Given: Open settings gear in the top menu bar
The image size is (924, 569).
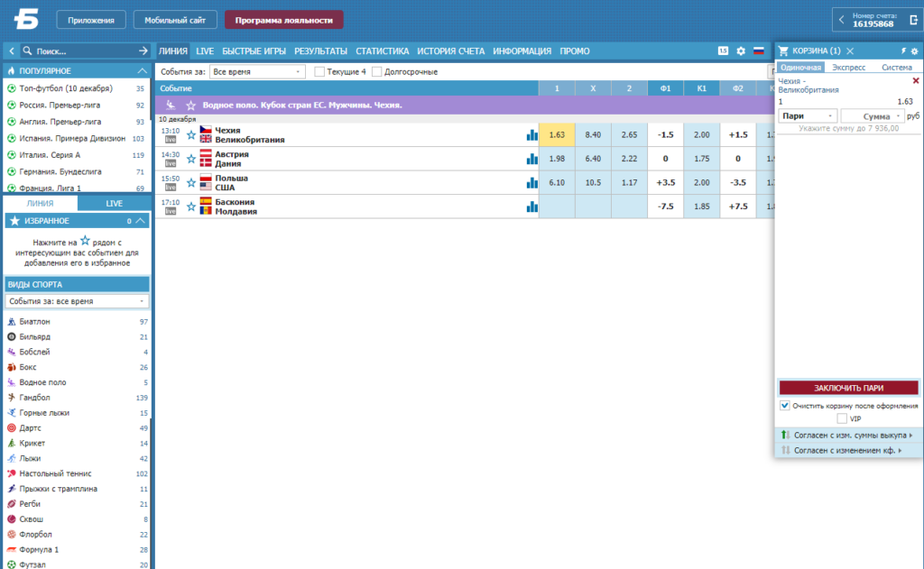Looking at the screenshot, I should [741, 51].
